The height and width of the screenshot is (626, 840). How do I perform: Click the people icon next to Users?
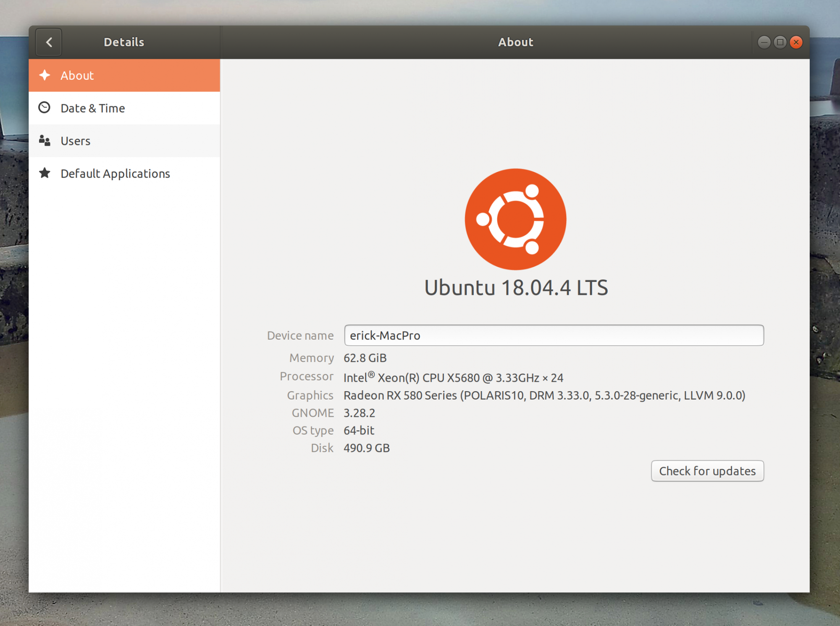point(45,141)
